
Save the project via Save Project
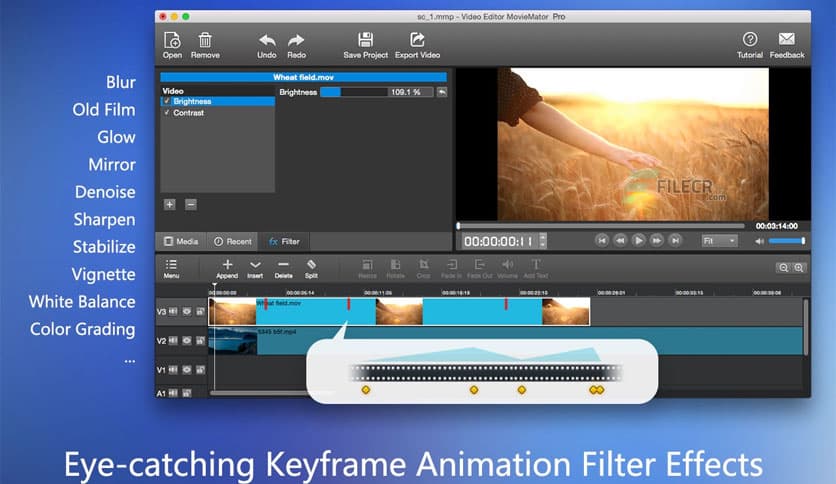click(365, 45)
